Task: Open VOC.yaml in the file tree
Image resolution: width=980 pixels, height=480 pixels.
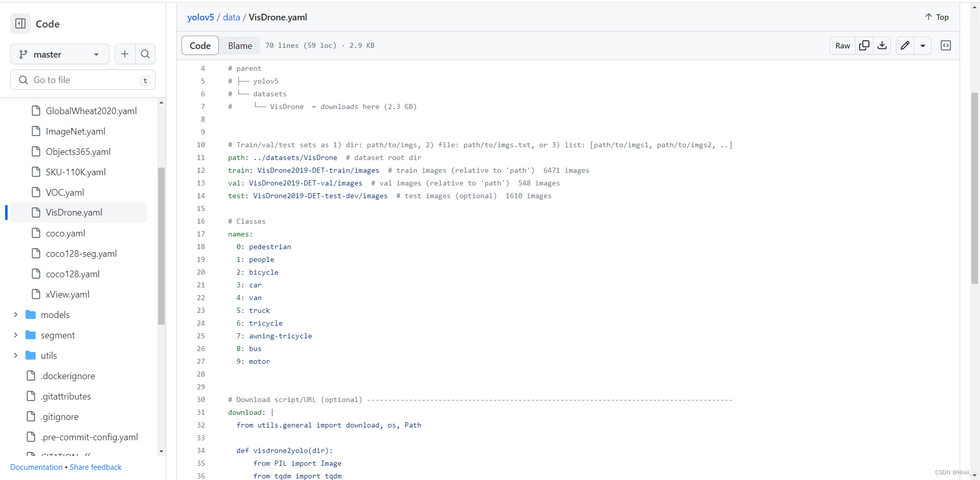Action: [x=65, y=192]
